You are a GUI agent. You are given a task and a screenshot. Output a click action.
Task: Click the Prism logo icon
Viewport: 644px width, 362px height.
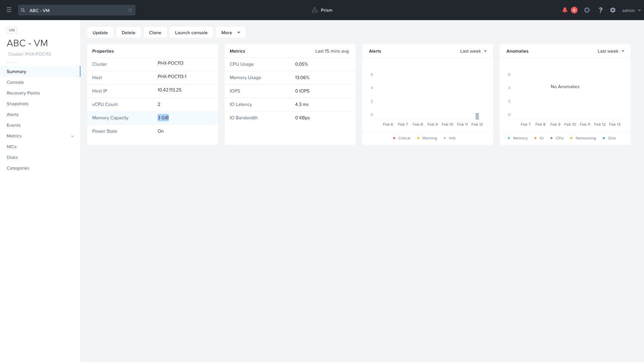click(314, 10)
